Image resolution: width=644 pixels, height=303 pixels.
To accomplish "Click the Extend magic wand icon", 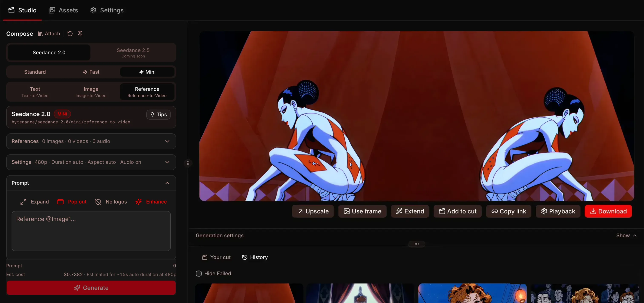I will 399,211.
